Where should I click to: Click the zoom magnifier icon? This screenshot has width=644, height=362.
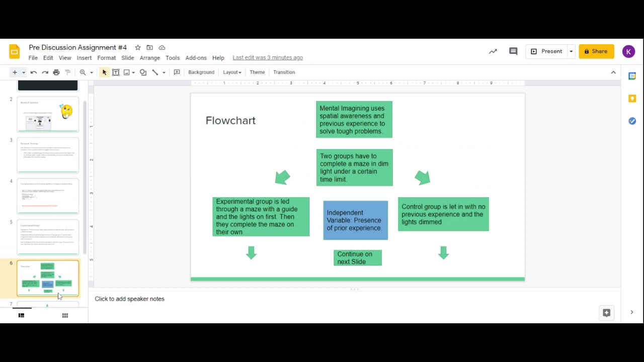(83, 72)
